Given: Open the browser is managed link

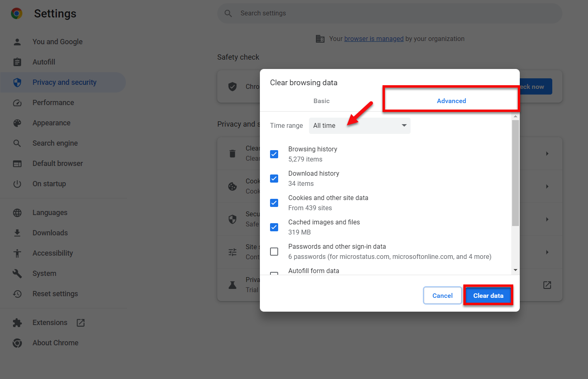Looking at the screenshot, I should [374, 39].
